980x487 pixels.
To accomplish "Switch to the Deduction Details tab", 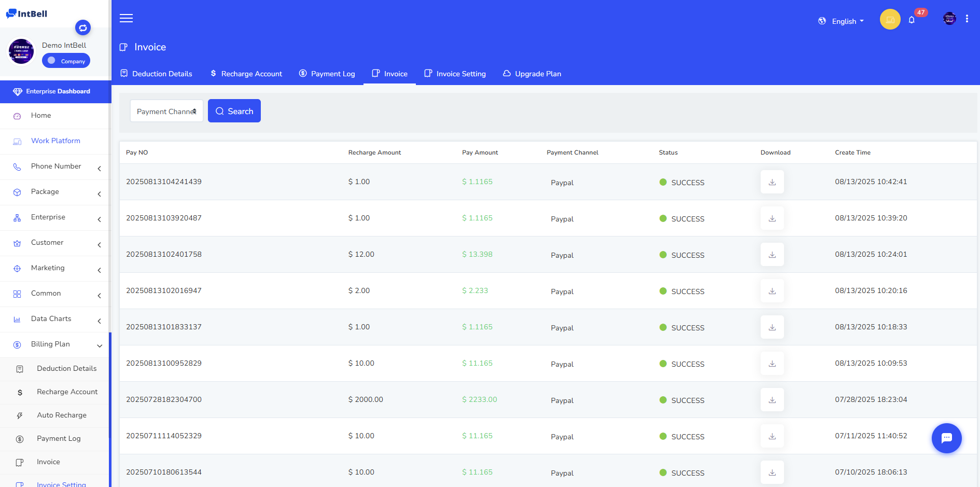I will click(x=156, y=74).
